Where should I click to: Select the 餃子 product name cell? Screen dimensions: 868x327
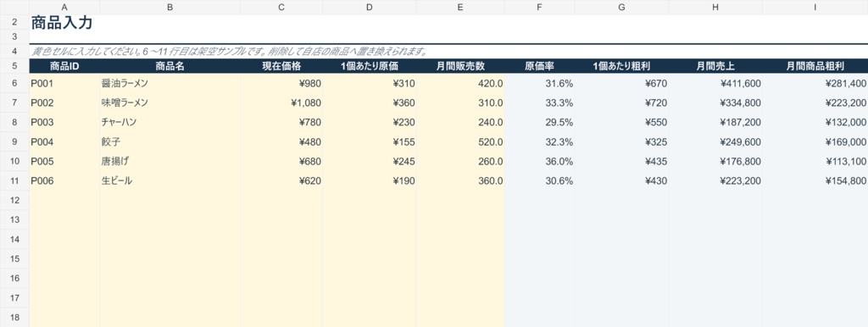(x=170, y=141)
